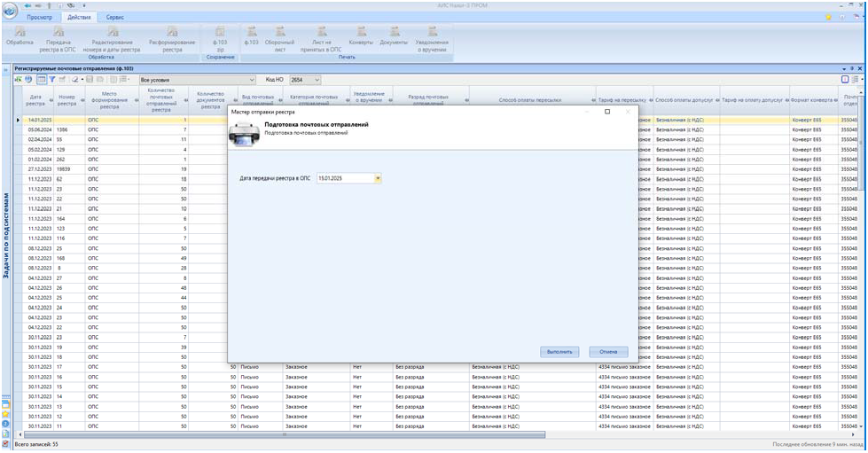Click the filter funnel icon in grid toolbar
The image size is (868, 453).
tap(52, 80)
